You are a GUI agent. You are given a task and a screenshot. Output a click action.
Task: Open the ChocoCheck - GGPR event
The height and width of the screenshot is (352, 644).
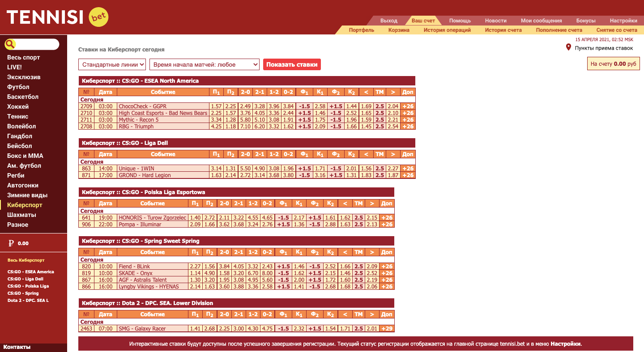click(143, 106)
